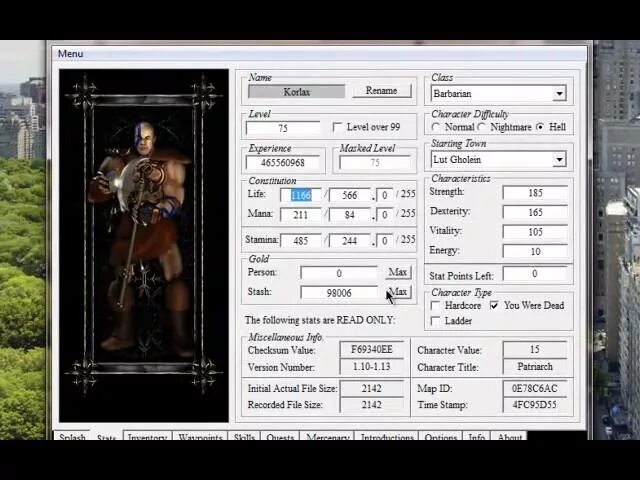This screenshot has height=480, width=640.
Task: Switch to the Introductions tab
Action: pyautogui.click(x=387, y=436)
